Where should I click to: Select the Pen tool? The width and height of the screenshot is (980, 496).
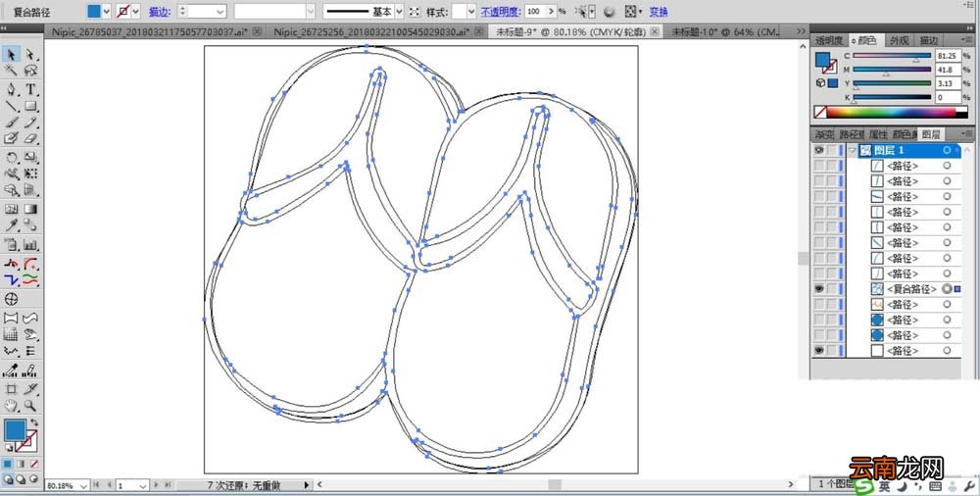(11, 89)
